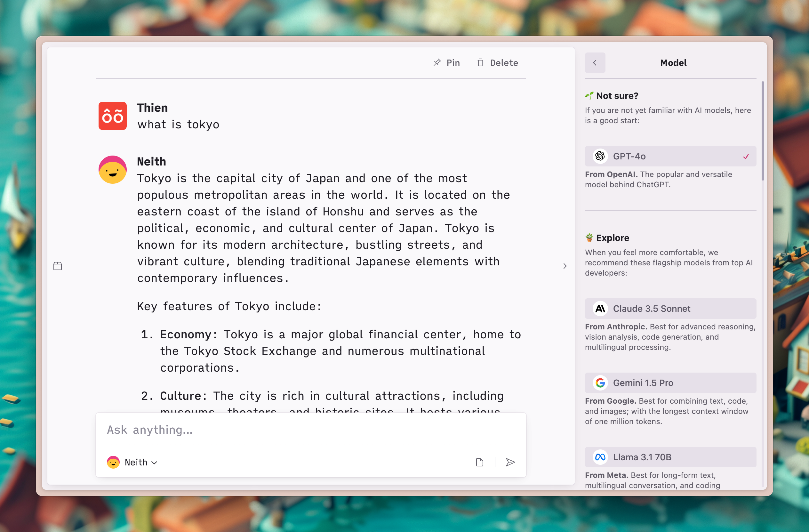Click Thien's red avatar
Image resolution: width=809 pixels, height=532 pixels.
click(113, 116)
